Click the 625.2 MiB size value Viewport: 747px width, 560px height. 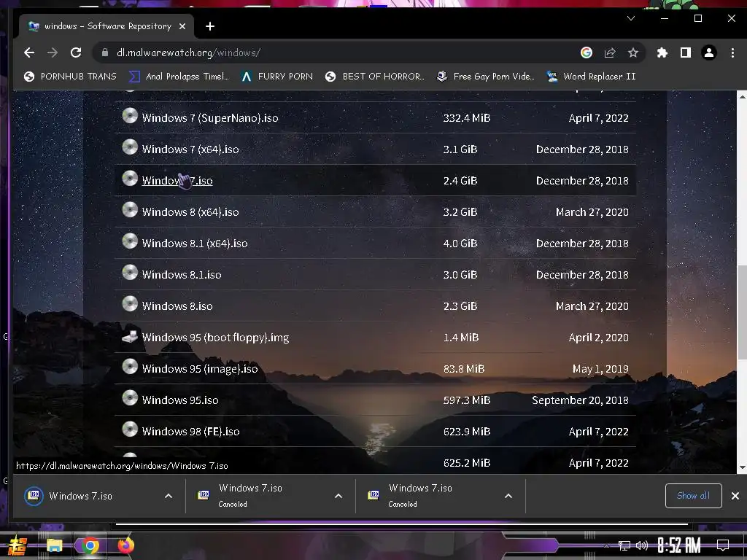point(466,463)
